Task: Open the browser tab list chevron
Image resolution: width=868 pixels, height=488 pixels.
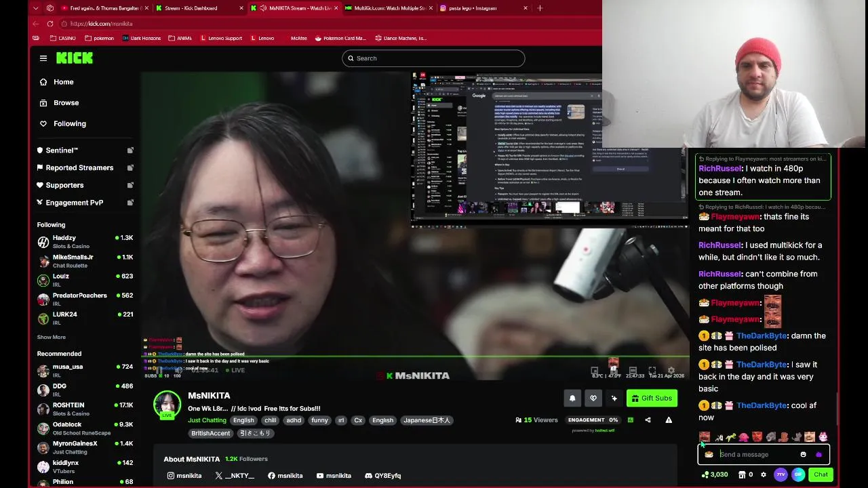Action: 36,8
